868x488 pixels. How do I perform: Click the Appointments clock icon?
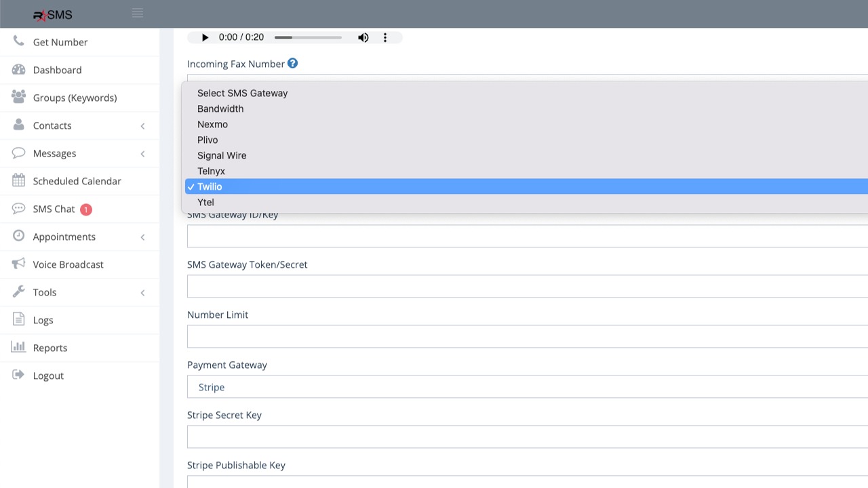point(18,236)
